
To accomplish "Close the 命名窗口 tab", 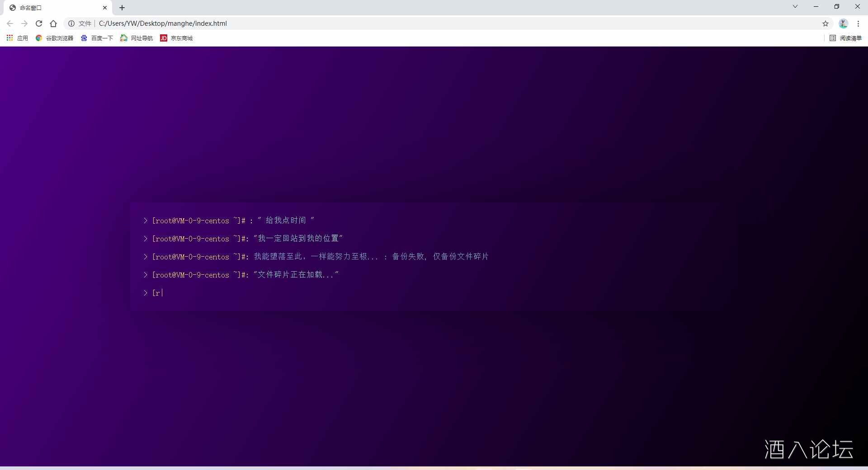I will pyautogui.click(x=105, y=8).
